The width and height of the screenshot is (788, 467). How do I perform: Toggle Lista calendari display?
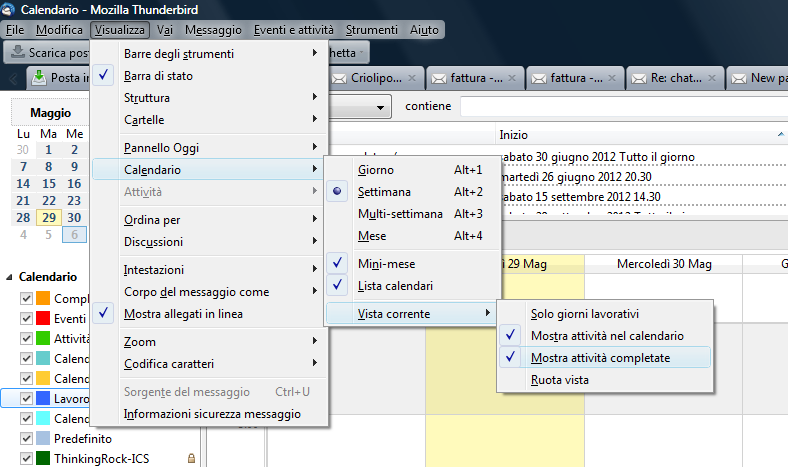coord(413,286)
